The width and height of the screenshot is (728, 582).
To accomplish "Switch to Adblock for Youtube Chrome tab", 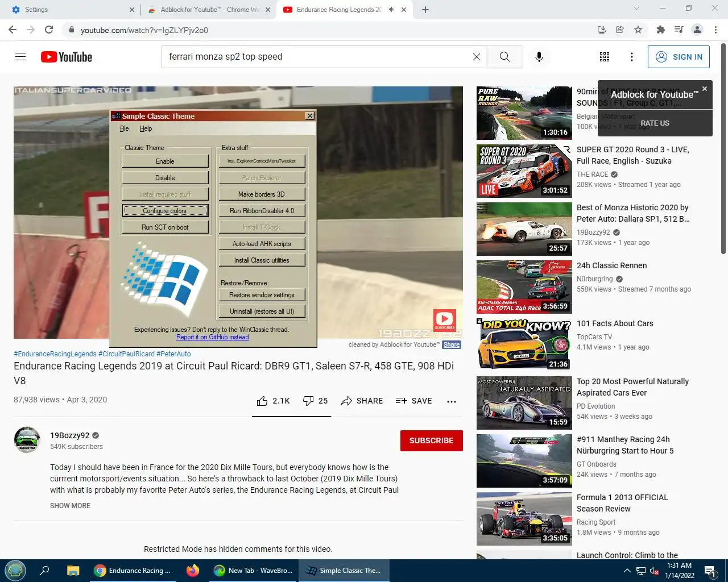I will click(x=210, y=10).
